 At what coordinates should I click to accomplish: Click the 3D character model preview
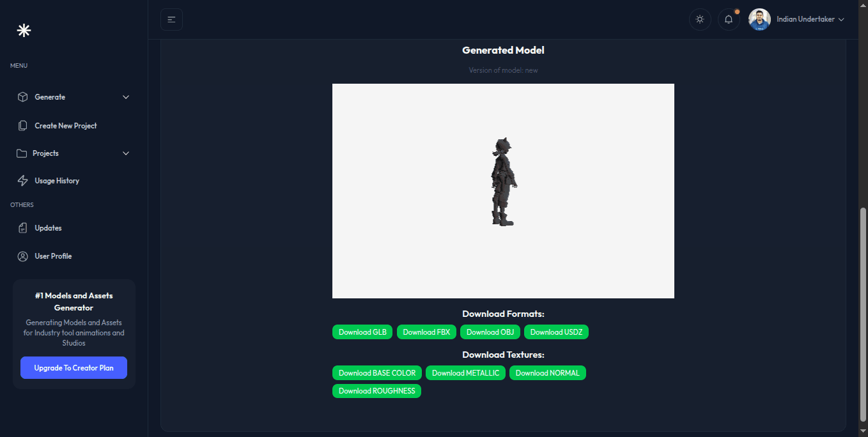502,183
